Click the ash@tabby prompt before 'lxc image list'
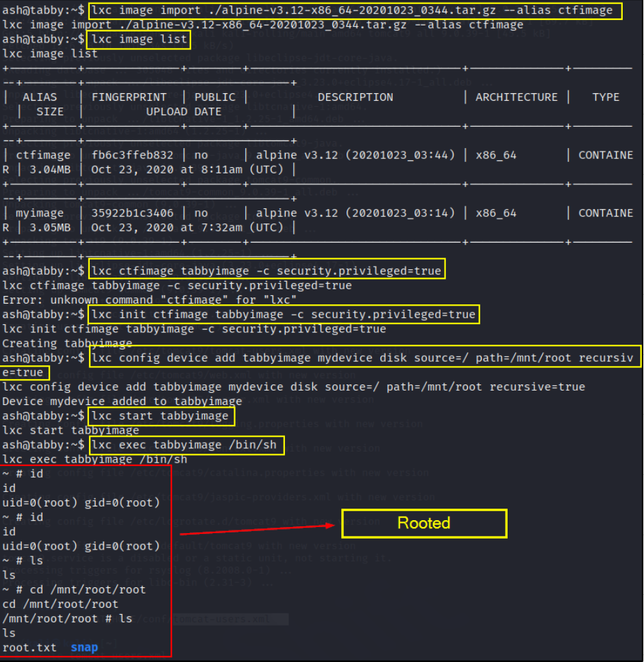Image resolution: width=644 pixels, height=662 pixels. 43,39
